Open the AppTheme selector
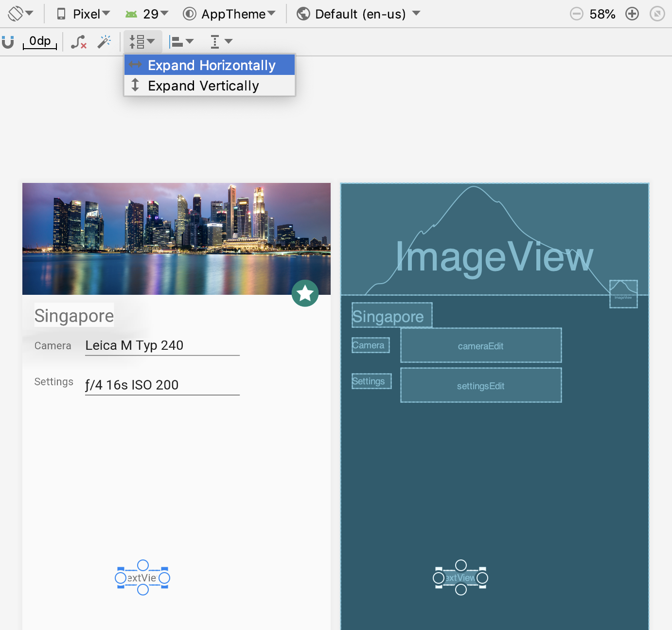 (229, 14)
